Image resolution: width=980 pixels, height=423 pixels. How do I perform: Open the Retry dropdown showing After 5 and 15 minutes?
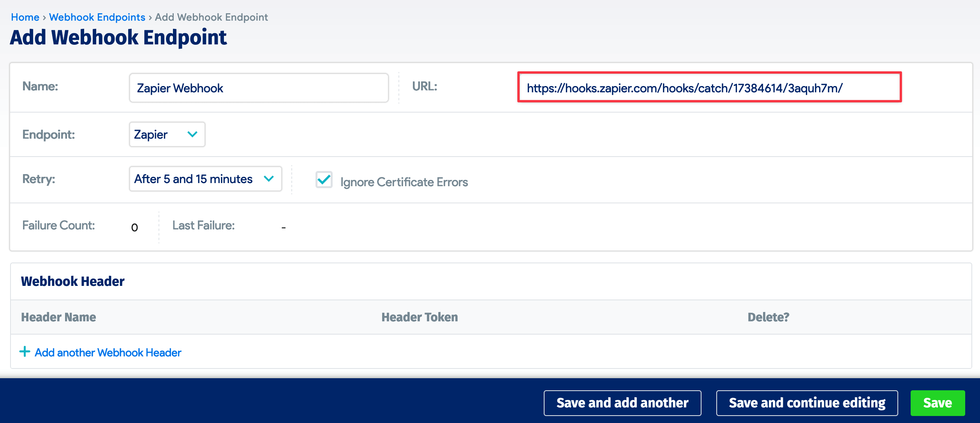pyautogui.click(x=205, y=179)
